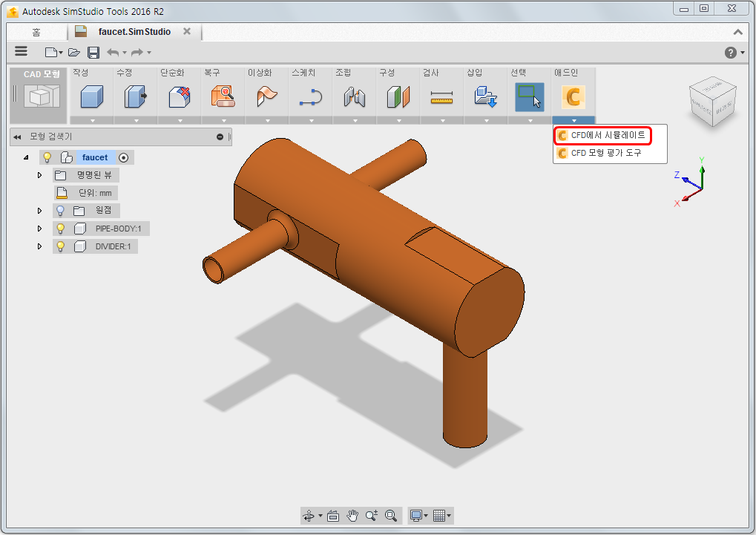The image size is (756, 535).
Task: Expand the PIPE-BODY:1 component
Action: pos(39,229)
